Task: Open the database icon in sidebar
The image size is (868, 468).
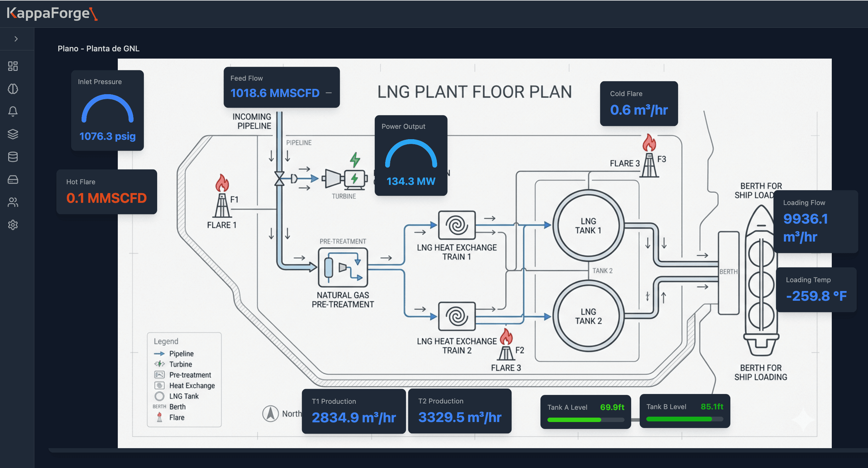Action: click(13, 157)
